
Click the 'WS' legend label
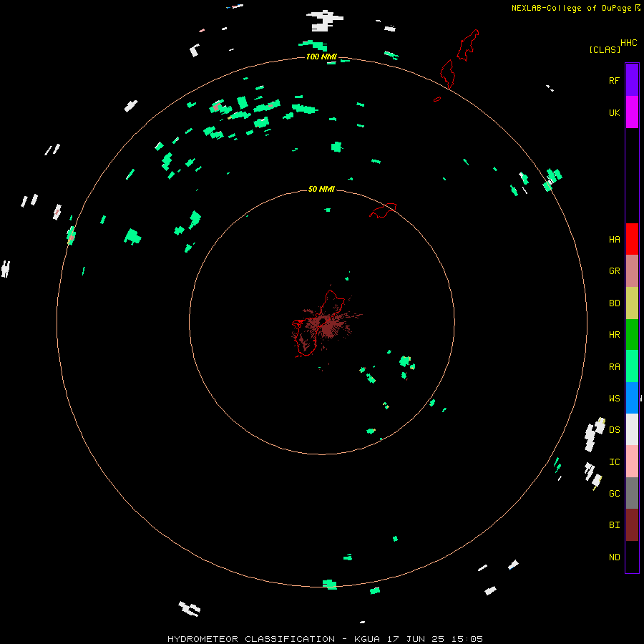pyautogui.click(x=614, y=399)
